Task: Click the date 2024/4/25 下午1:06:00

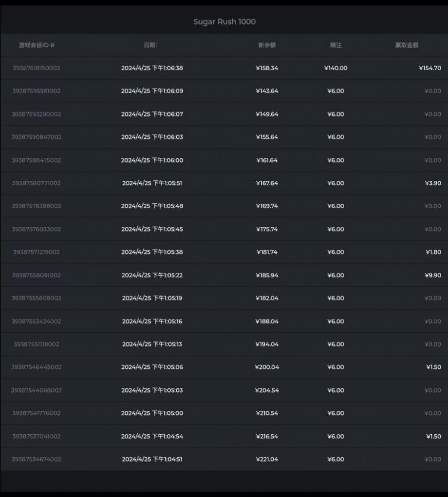Action: pos(152,160)
